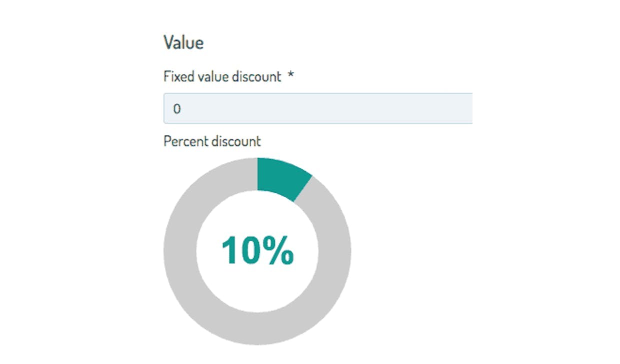The width and height of the screenshot is (620, 364).
Task: Set the percent discount dial to 50%
Action: click(257, 328)
